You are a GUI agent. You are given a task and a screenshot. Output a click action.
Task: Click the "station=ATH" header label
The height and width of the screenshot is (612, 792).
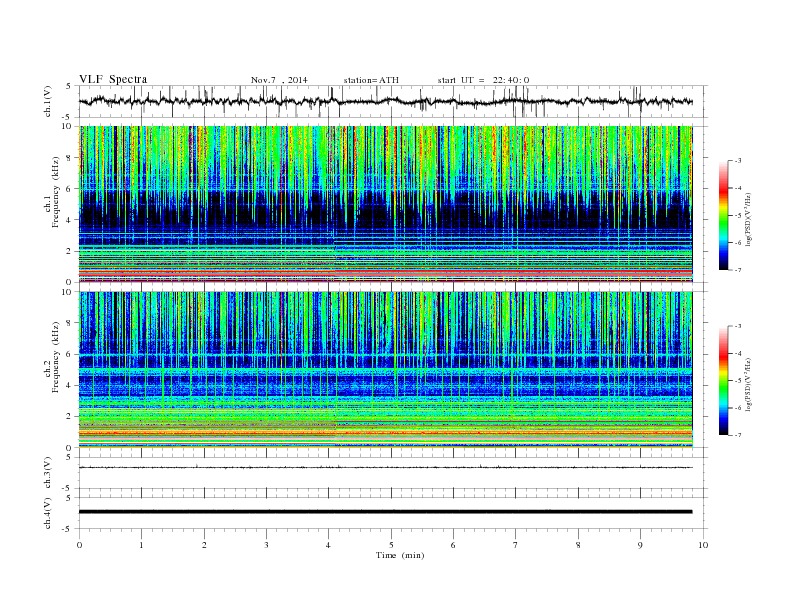371,80
